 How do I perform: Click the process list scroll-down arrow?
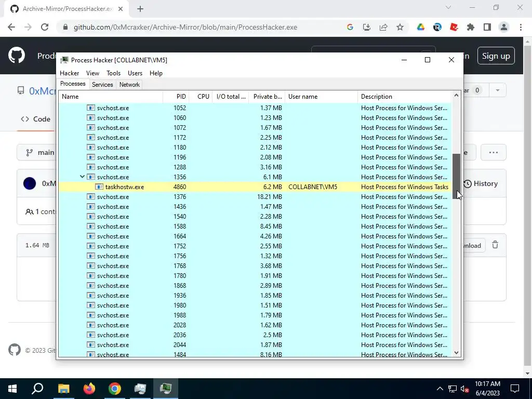[456, 353]
